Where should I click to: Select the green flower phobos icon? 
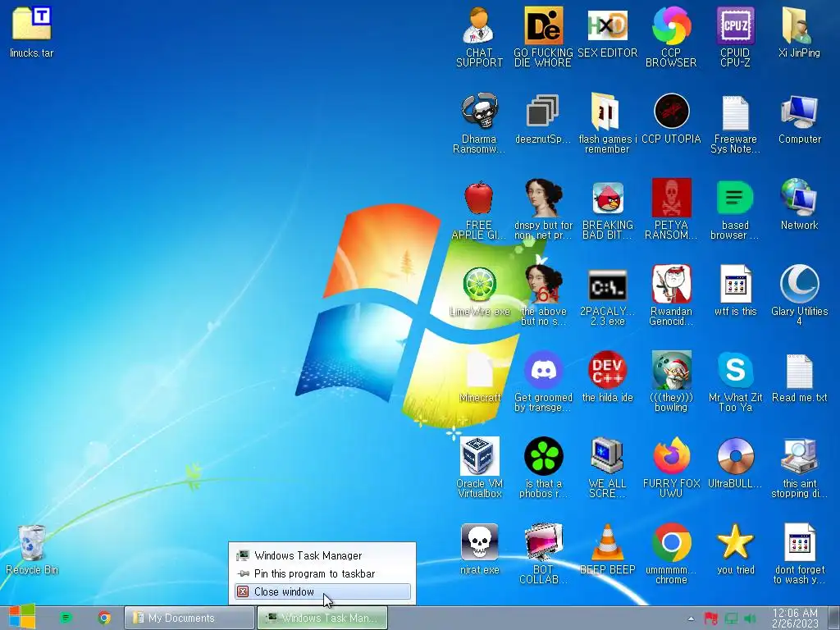coord(543,456)
